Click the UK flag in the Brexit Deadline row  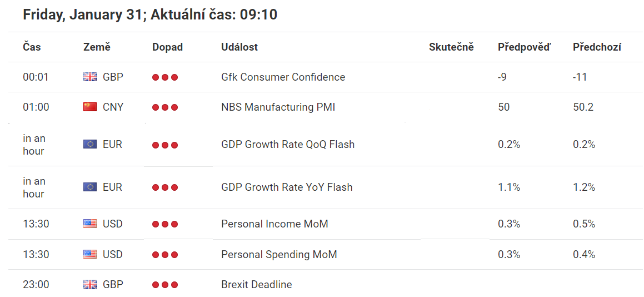[x=90, y=284]
